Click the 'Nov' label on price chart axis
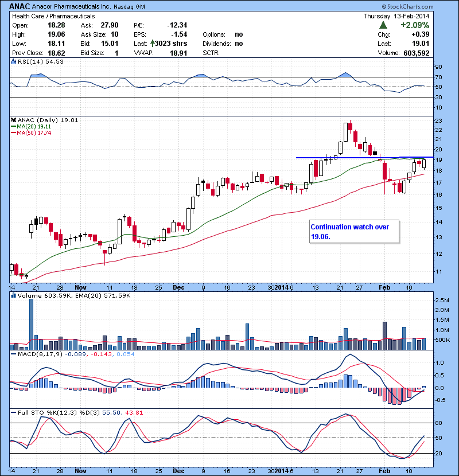 coord(80,287)
